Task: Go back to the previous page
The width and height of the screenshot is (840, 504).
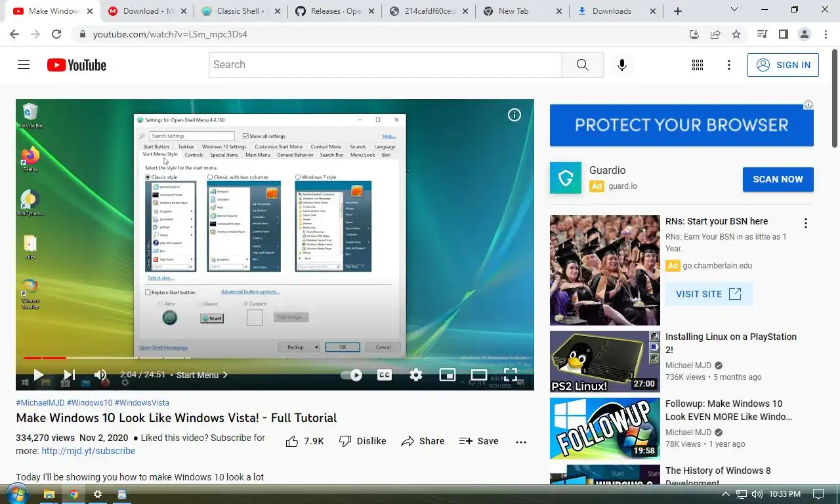Action: pyautogui.click(x=14, y=34)
